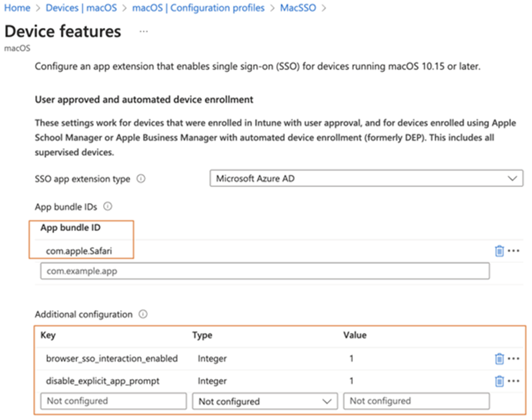Select the com.apple.Safari bundle ID entry
Screen dimensions: 532x420
coord(79,251)
